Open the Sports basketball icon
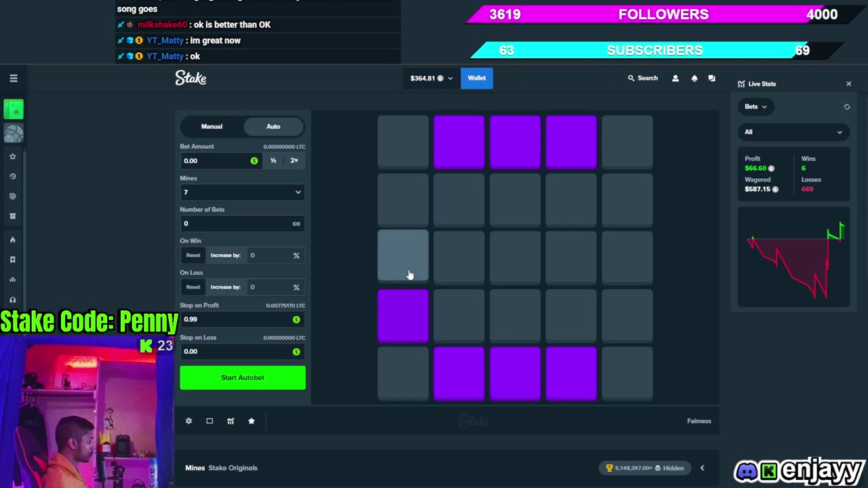 14,134
